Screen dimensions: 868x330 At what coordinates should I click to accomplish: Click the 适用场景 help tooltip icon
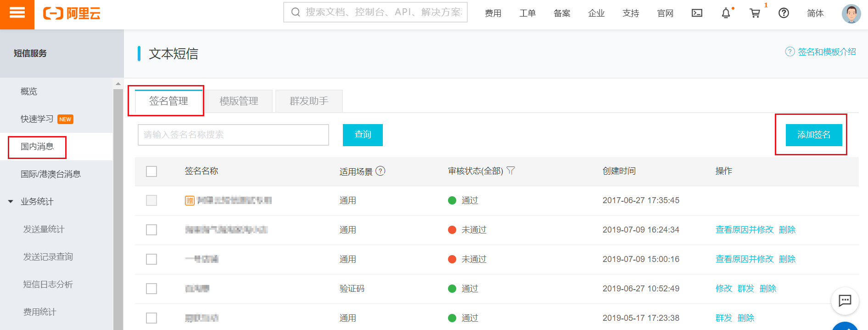click(x=380, y=171)
